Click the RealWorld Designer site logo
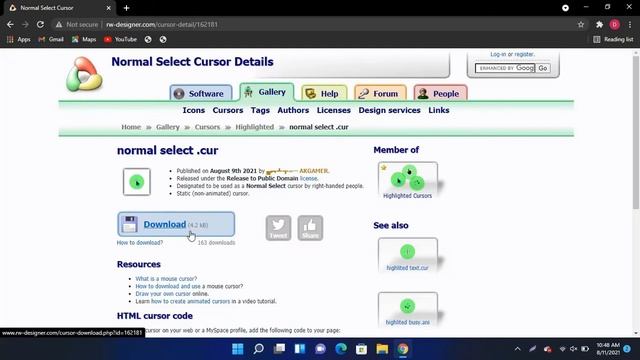The height and width of the screenshot is (360, 640). (84, 74)
